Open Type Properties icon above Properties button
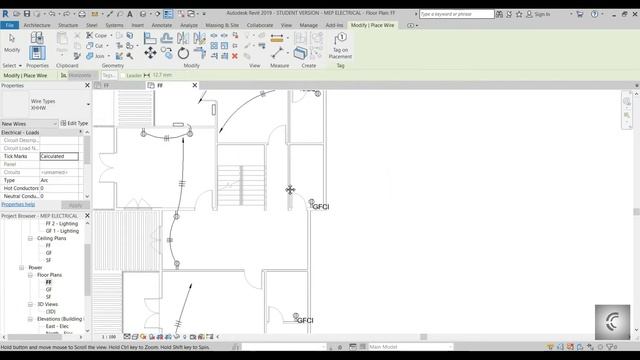This screenshot has width=640, height=360. pyautogui.click(x=37, y=38)
